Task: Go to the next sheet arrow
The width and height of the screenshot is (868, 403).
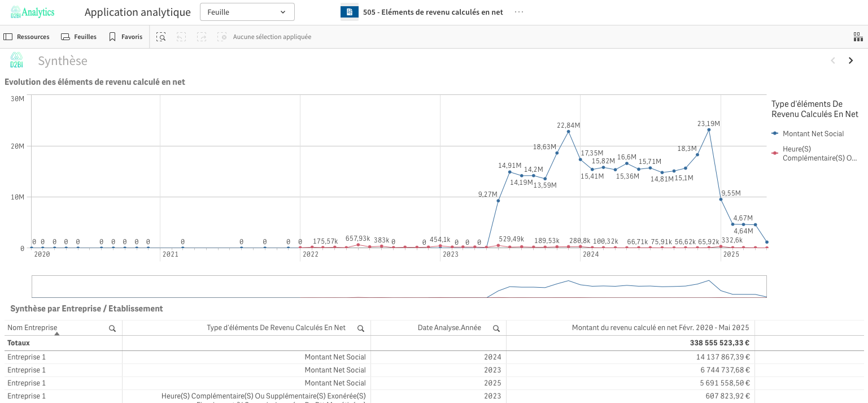Action: [850, 61]
